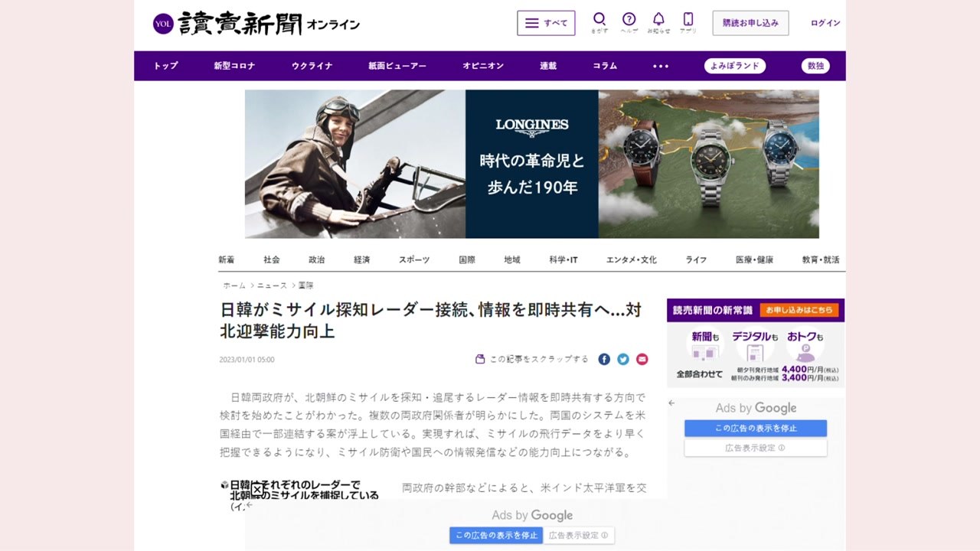Click 購読お申し込み subscribe button
The width and height of the screenshot is (980, 551).
(x=750, y=23)
